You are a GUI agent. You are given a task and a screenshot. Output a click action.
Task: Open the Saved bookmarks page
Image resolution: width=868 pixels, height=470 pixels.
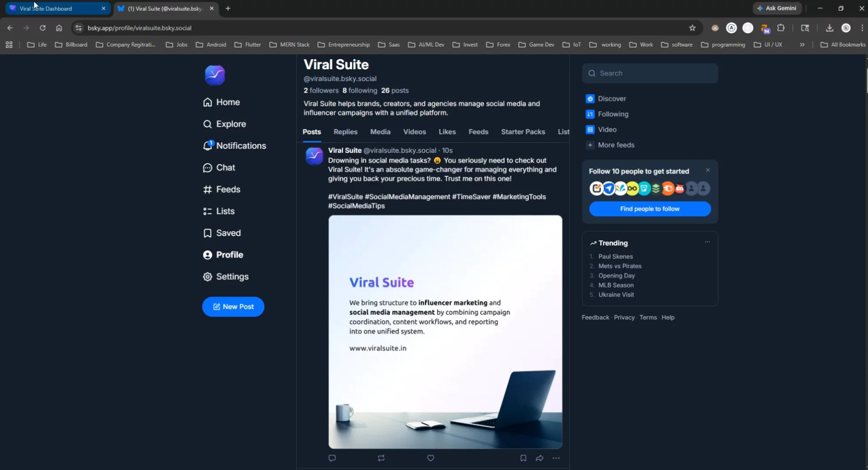point(222,233)
